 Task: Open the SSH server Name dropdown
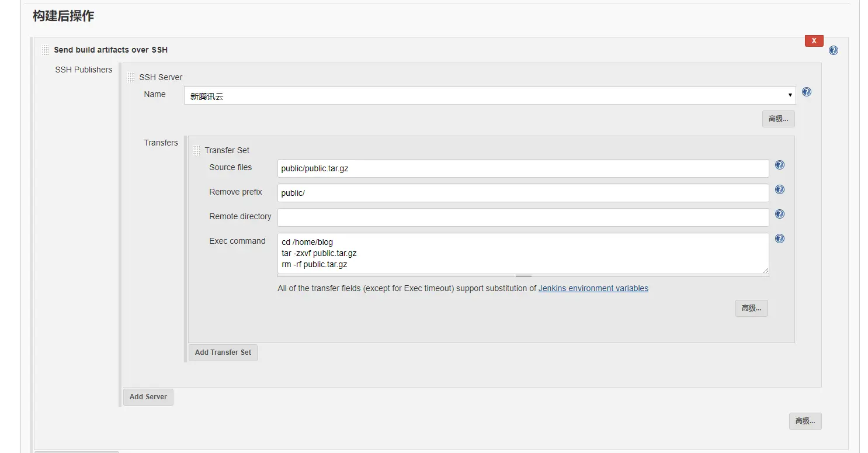[x=489, y=95]
